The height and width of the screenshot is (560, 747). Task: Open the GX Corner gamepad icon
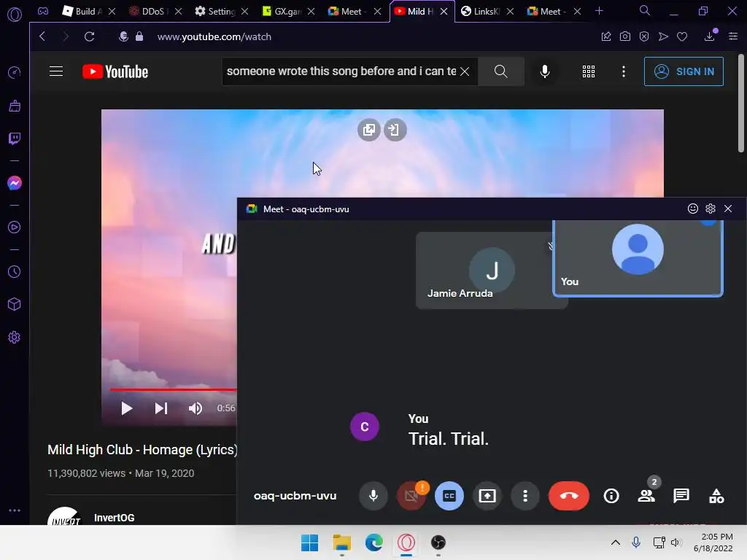click(x=43, y=11)
